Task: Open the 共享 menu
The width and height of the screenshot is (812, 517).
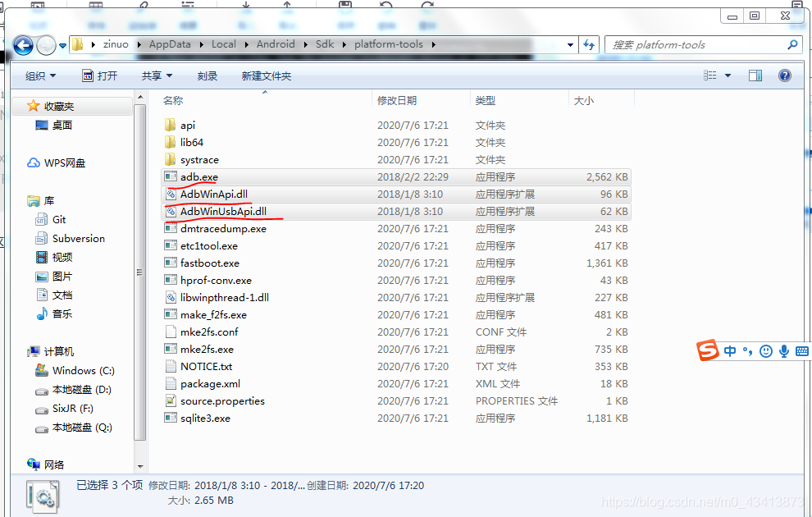Action: [x=157, y=76]
